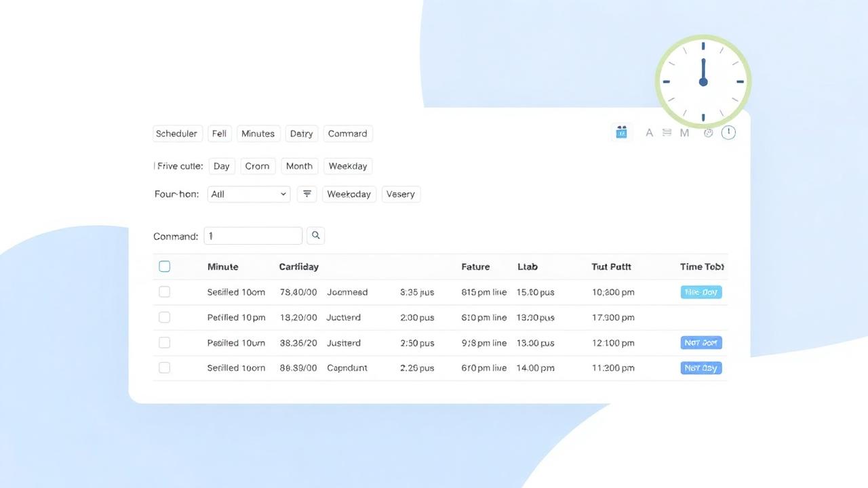Tick the checkbox for the 18,20/00 row

[164, 317]
